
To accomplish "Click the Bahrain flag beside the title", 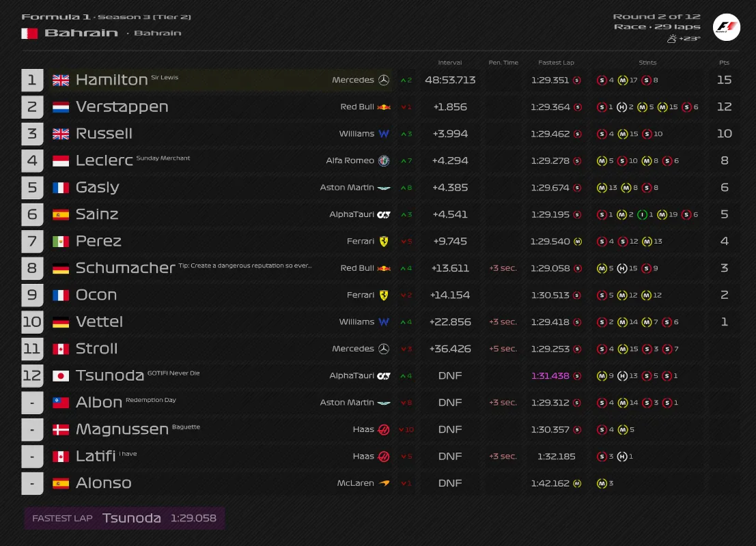I will click(x=29, y=33).
